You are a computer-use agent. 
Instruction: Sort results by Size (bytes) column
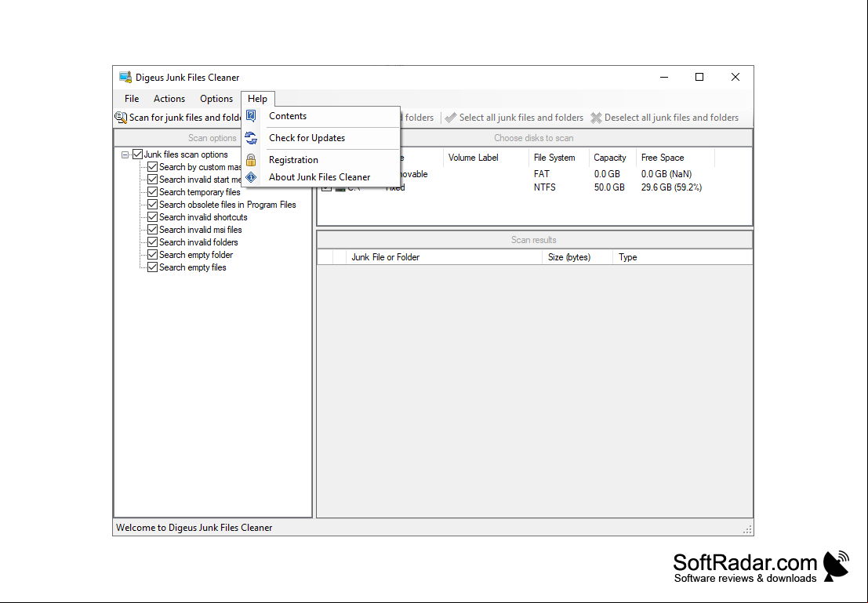point(577,257)
